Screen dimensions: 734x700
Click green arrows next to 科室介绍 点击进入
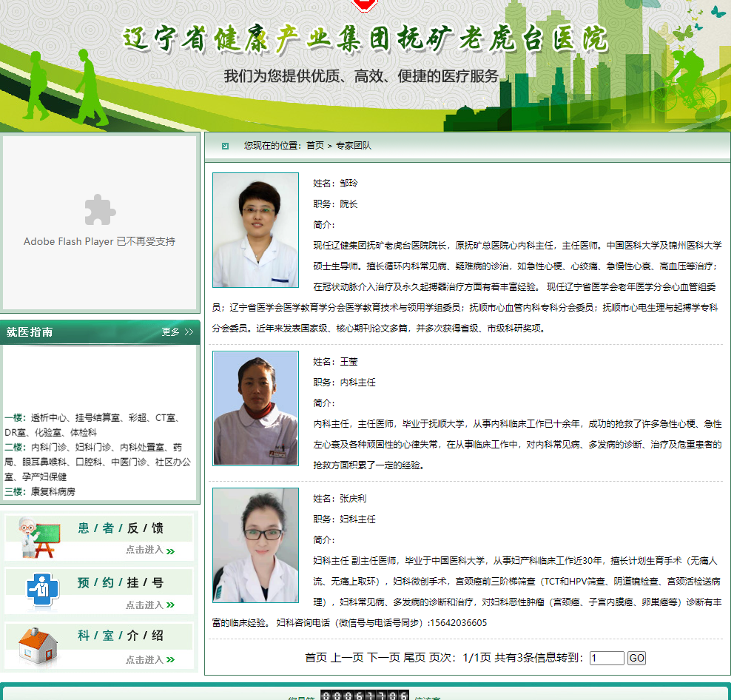click(170, 660)
